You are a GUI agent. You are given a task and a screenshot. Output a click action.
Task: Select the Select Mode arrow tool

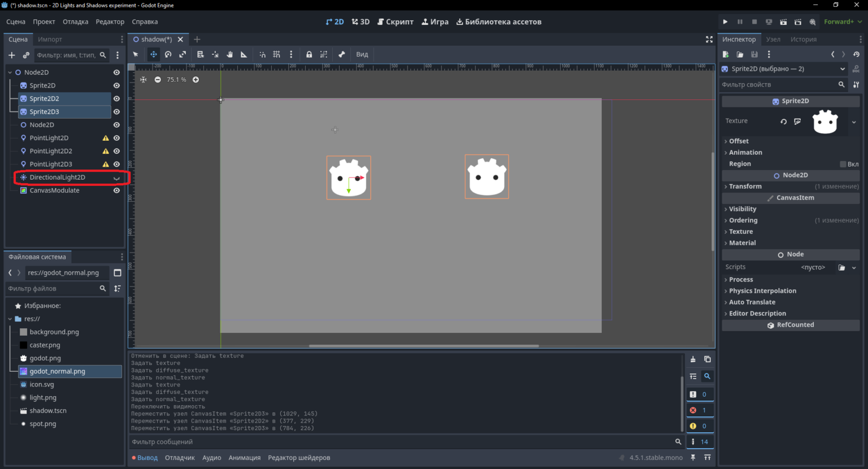[x=136, y=54]
